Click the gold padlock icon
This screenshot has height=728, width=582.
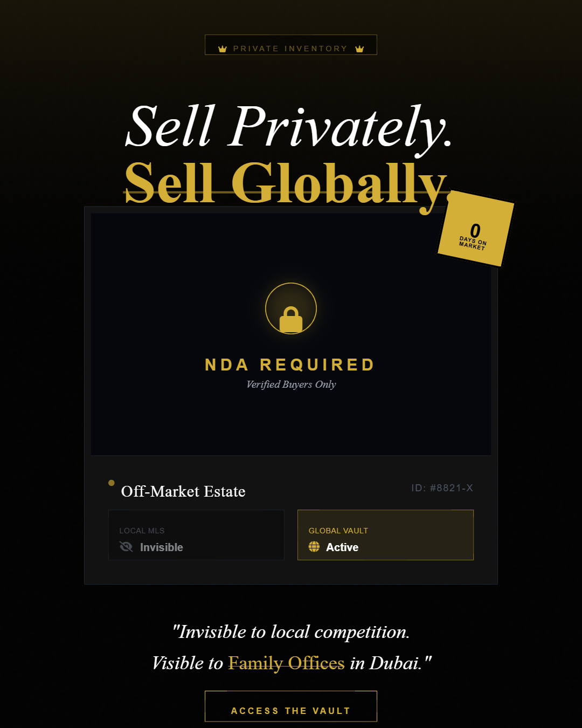(x=291, y=319)
